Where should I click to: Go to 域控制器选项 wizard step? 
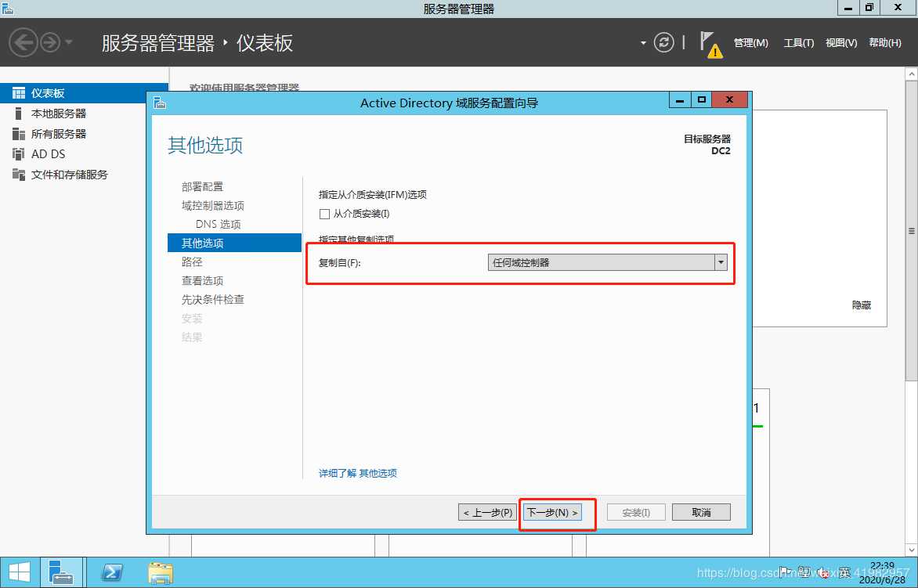coord(212,205)
